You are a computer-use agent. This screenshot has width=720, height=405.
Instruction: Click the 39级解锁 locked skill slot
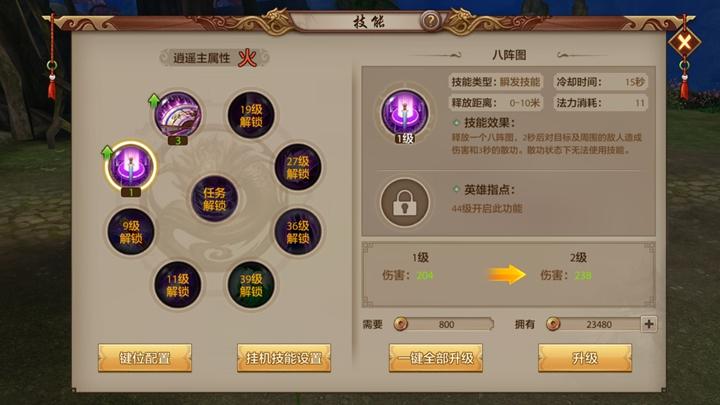[251, 285]
